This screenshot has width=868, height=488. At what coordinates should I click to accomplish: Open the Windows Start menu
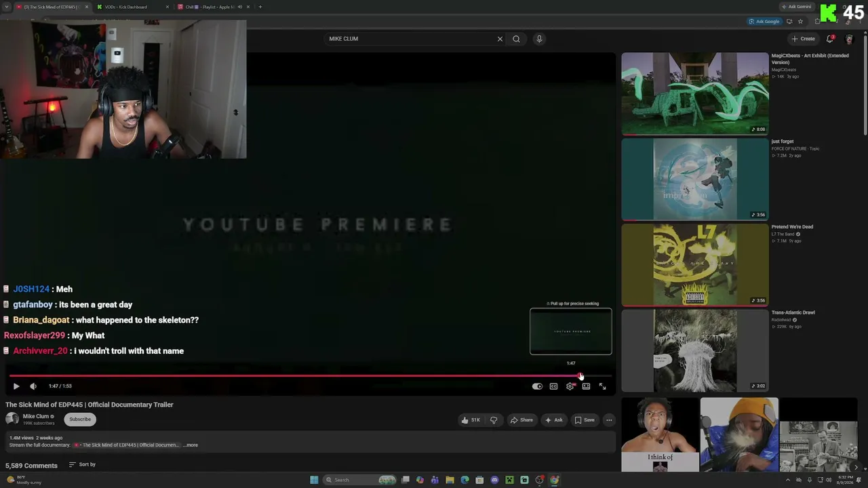[x=314, y=480]
